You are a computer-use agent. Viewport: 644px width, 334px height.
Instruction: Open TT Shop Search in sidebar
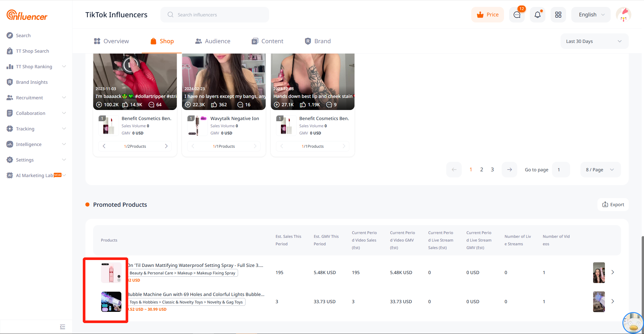pos(32,51)
